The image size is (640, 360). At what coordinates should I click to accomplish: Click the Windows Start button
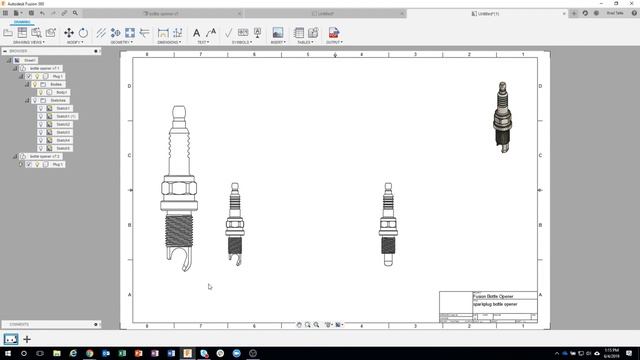(7, 353)
